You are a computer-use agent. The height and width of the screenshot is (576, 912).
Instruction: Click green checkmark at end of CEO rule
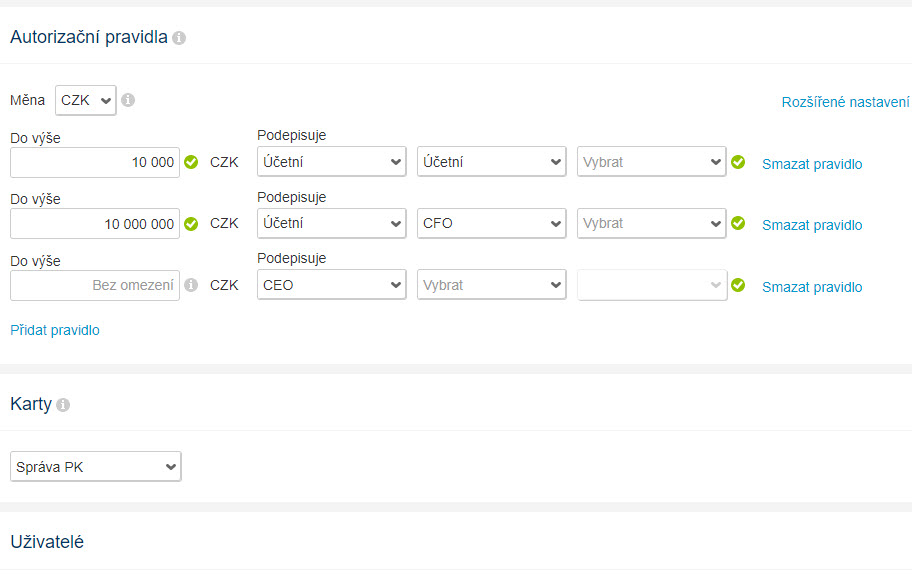738,285
